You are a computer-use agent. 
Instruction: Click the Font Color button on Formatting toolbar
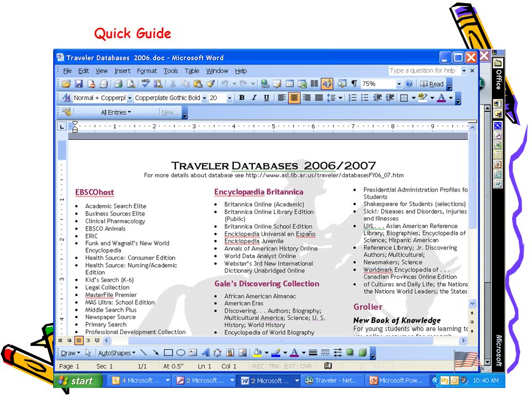point(441,98)
